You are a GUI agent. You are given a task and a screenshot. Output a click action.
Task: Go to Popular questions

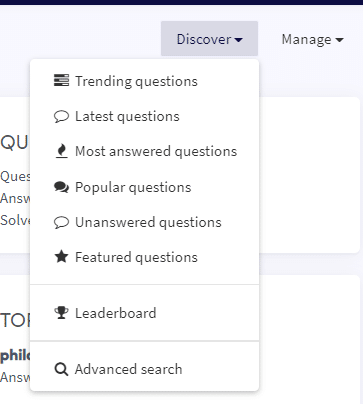tap(144, 187)
